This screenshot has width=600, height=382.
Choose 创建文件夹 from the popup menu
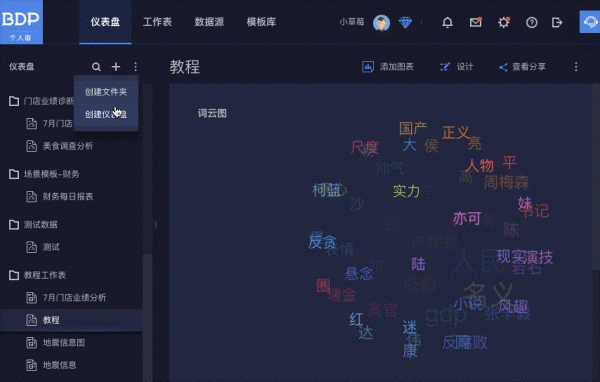click(106, 92)
